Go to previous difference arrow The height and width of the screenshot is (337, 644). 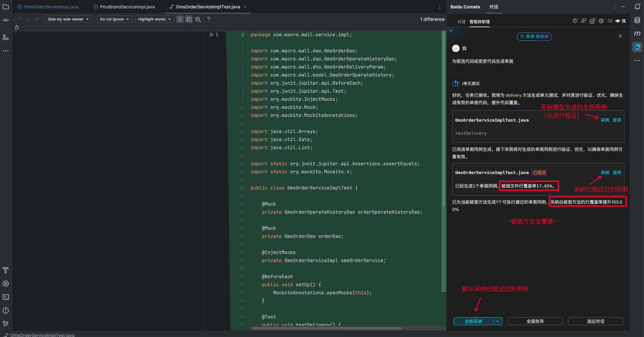(19, 19)
